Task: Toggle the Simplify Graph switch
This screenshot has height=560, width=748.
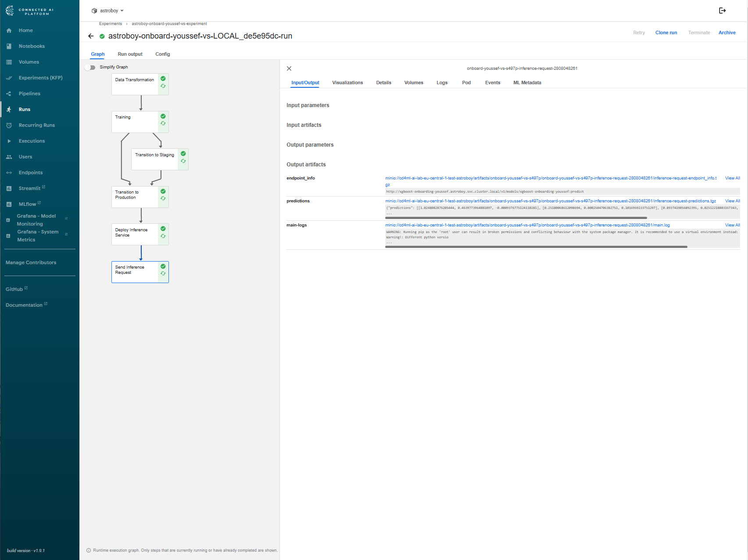Action: tap(90, 67)
